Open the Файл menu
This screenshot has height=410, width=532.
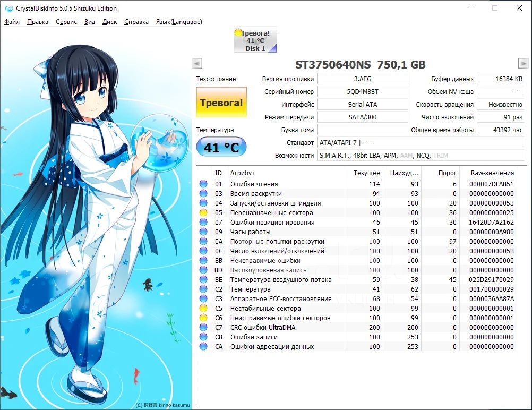click(x=12, y=22)
